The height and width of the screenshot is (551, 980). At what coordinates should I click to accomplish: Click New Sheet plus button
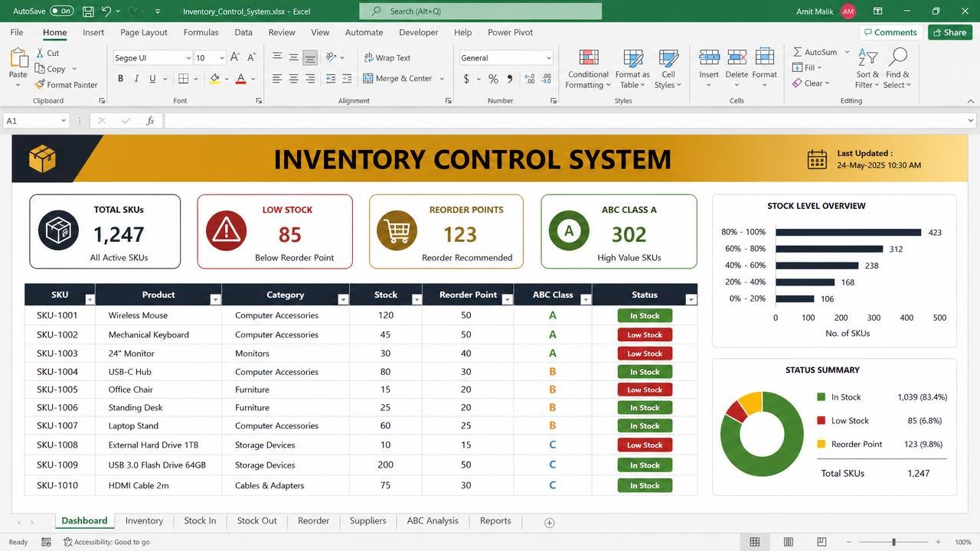pos(549,523)
